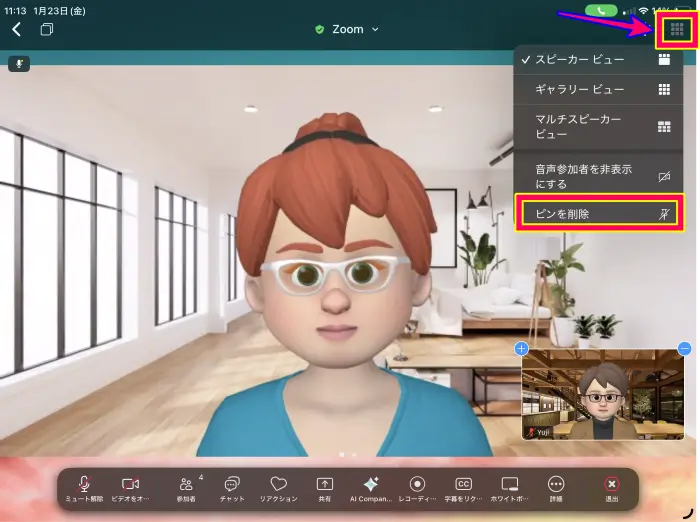This screenshot has height=522, width=700.
Task: Open the チャット chat panel
Action: 232,489
